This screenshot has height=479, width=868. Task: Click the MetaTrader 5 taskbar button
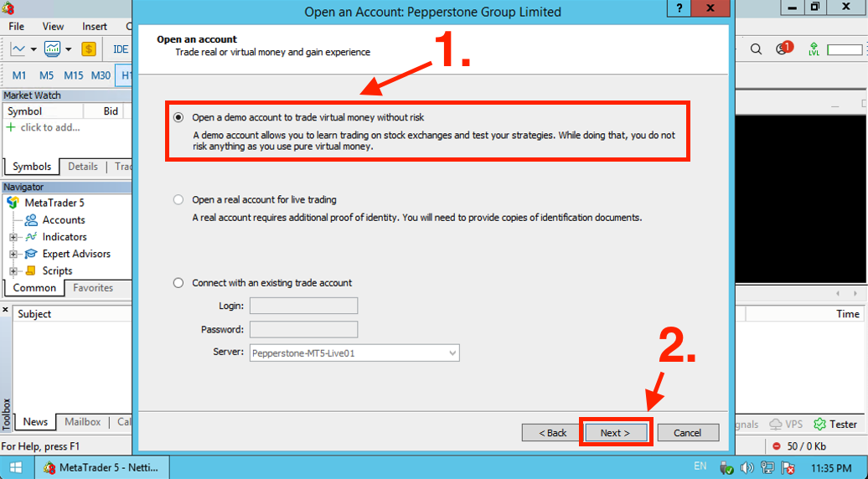pyautogui.click(x=102, y=467)
